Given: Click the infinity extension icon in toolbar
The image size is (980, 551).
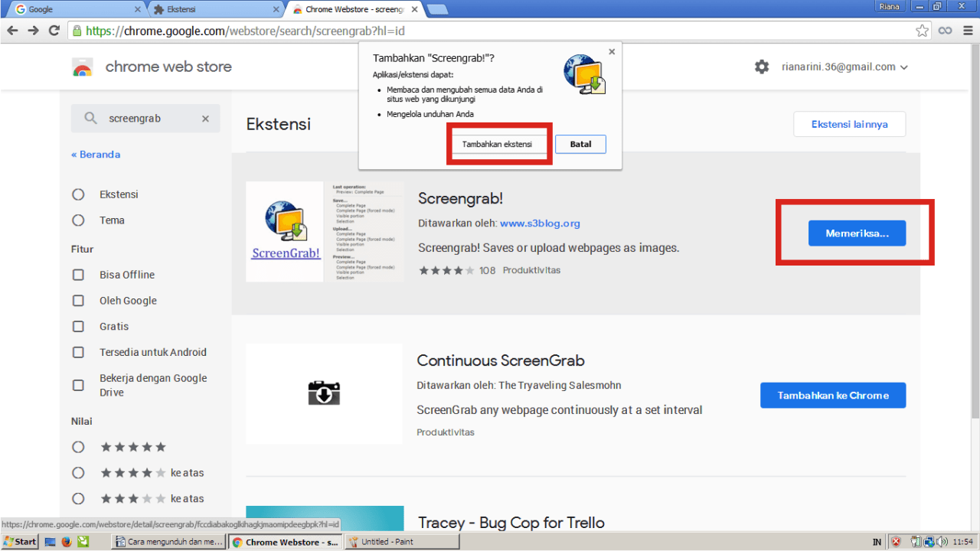Looking at the screenshot, I should (946, 31).
